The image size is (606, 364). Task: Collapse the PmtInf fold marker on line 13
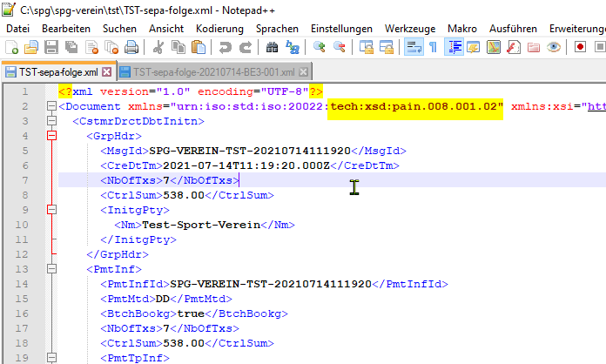(50, 270)
